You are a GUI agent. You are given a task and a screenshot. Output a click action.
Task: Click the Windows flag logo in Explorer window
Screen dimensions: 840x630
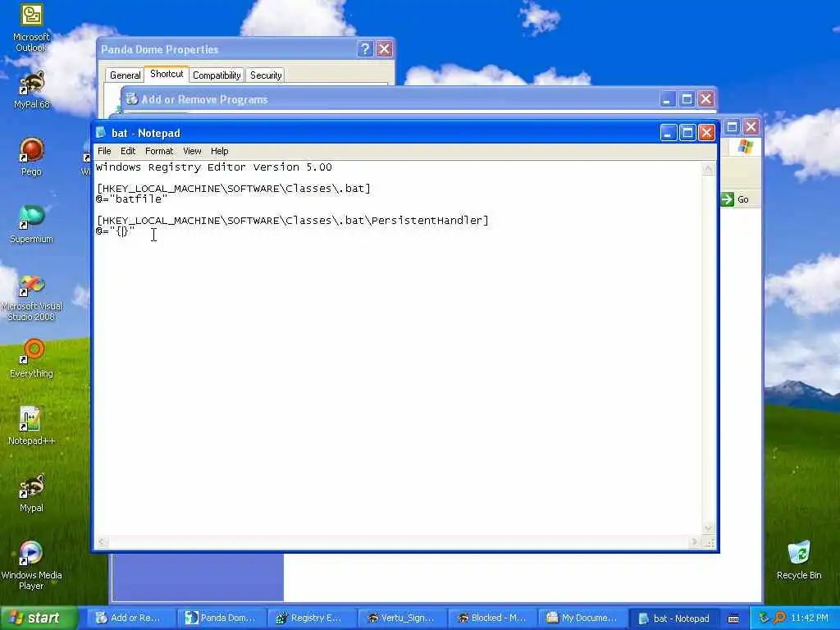(x=745, y=146)
